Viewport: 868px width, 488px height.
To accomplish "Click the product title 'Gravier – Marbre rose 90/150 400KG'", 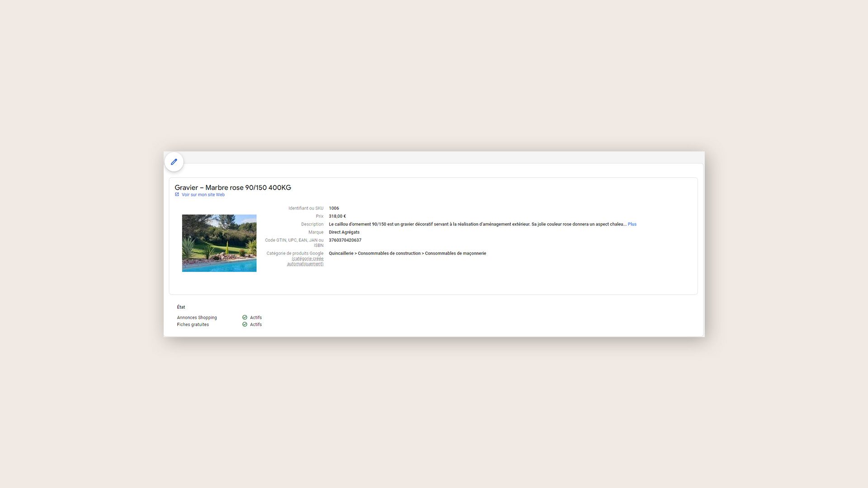I will coord(233,188).
